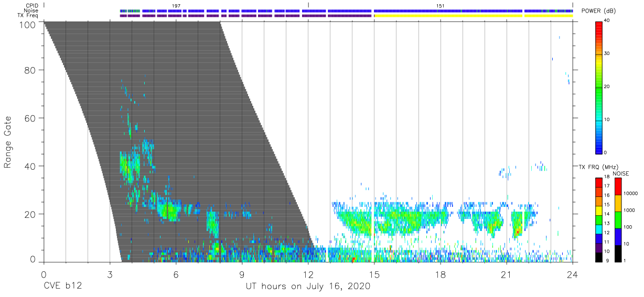Click the "12" tick on the UT hours axis

[308, 273]
